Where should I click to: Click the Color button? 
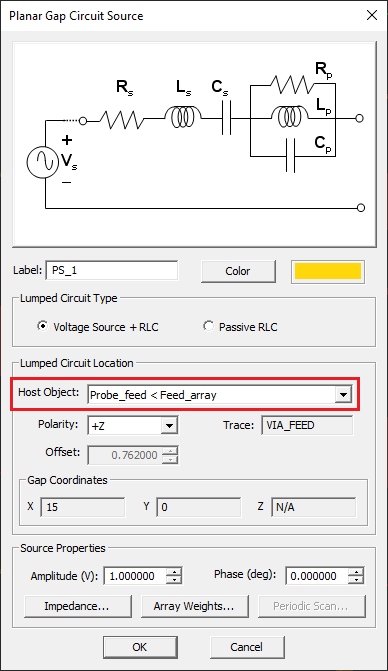click(x=238, y=271)
